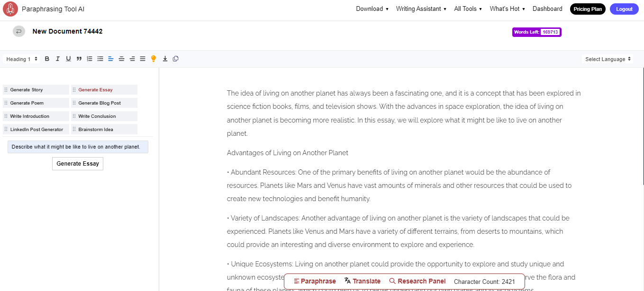Open the Select Language dropdown

608,59
